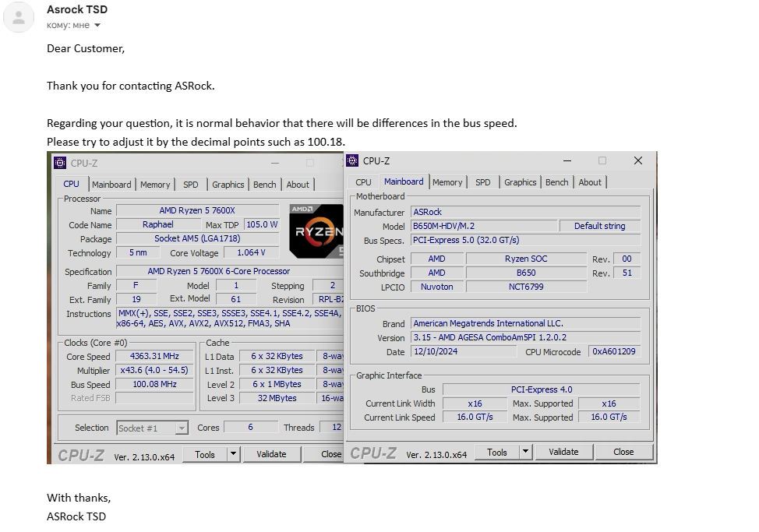
Task: Click the 'Ryzen SOC' chipset value
Action: pos(526,259)
